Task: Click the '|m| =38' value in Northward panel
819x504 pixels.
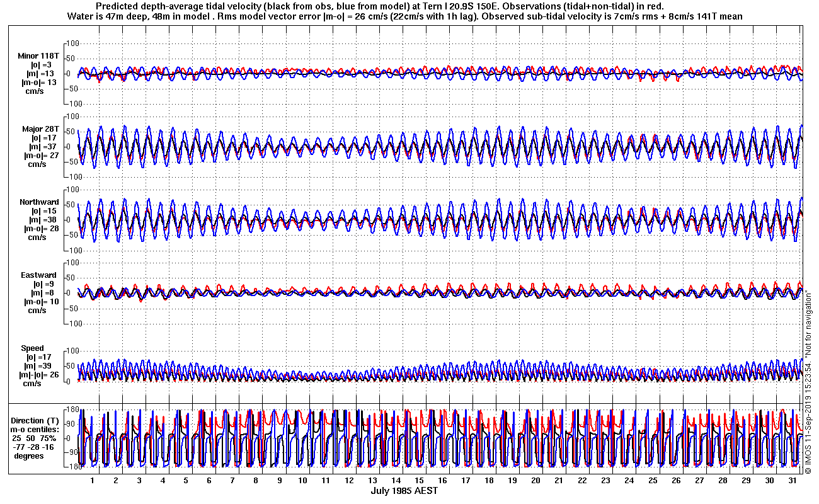Action: point(42,220)
